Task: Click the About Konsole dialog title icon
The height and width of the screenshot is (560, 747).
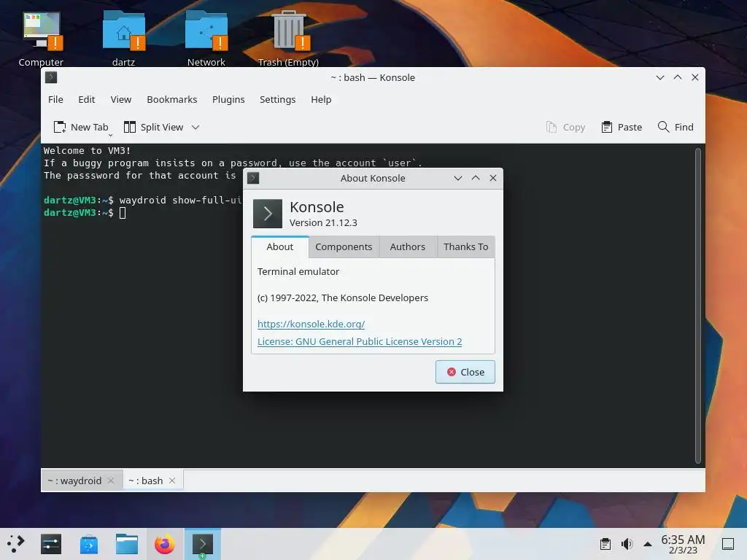Action: pos(253,178)
